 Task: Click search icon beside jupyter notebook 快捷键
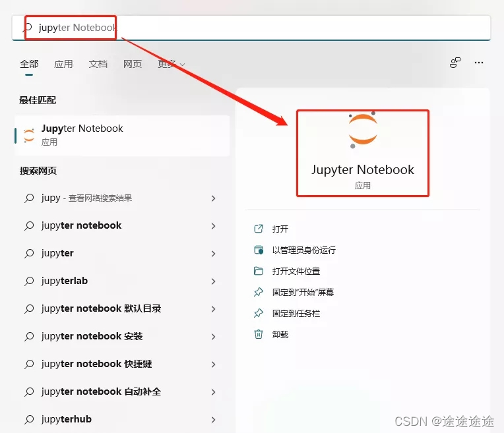coord(29,364)
